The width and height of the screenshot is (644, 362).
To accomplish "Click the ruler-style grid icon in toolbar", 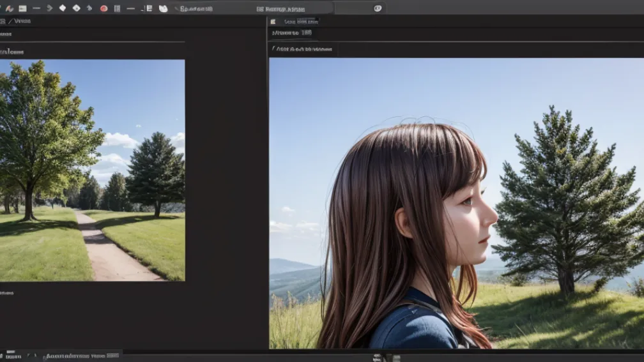I will pyautogui.click(x=149, y=8).
